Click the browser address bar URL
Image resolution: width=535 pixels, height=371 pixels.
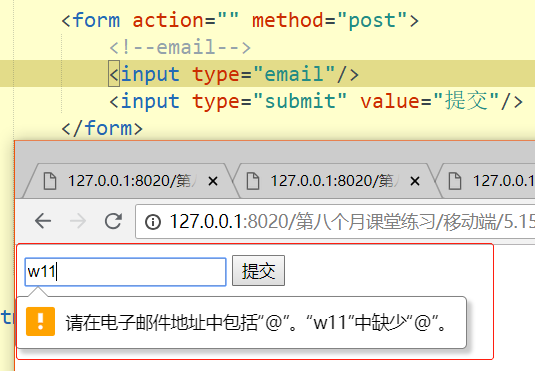pos(351,222)
